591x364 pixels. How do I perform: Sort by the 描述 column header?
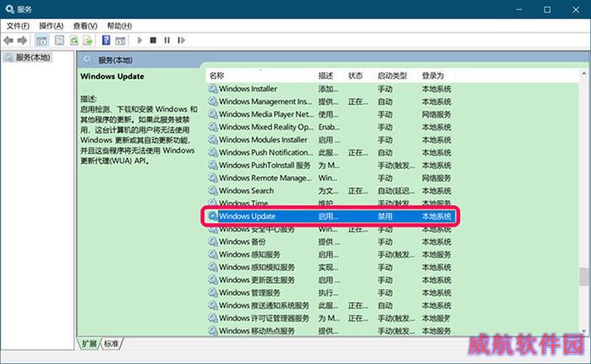tap(330, 75)
